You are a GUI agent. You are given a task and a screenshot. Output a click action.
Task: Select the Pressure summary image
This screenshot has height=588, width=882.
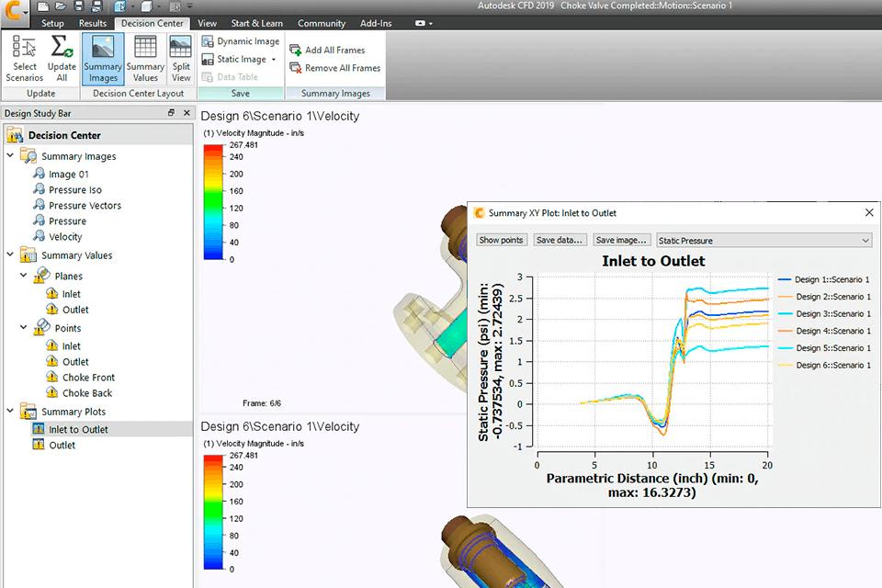[x=67, y=221]
